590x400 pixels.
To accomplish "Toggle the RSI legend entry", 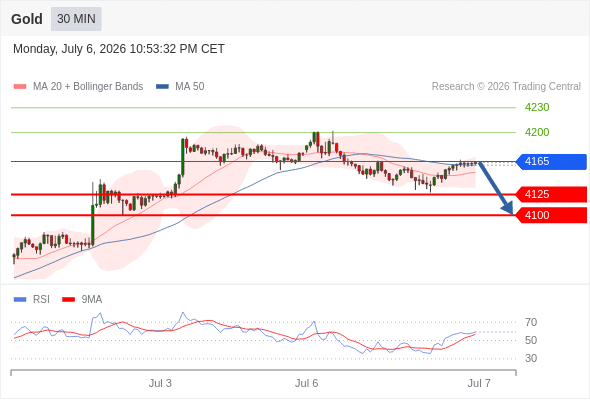I will (32, 300).
